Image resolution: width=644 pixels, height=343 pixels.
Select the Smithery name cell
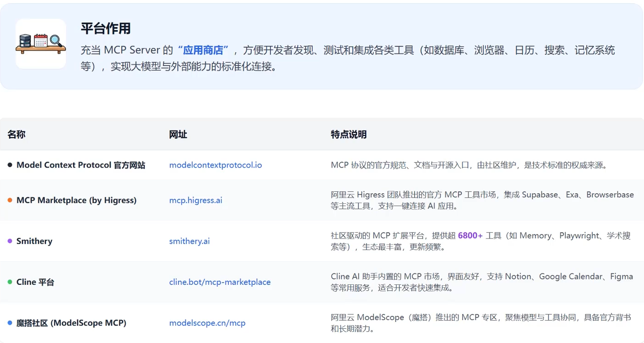click(34, 241)
